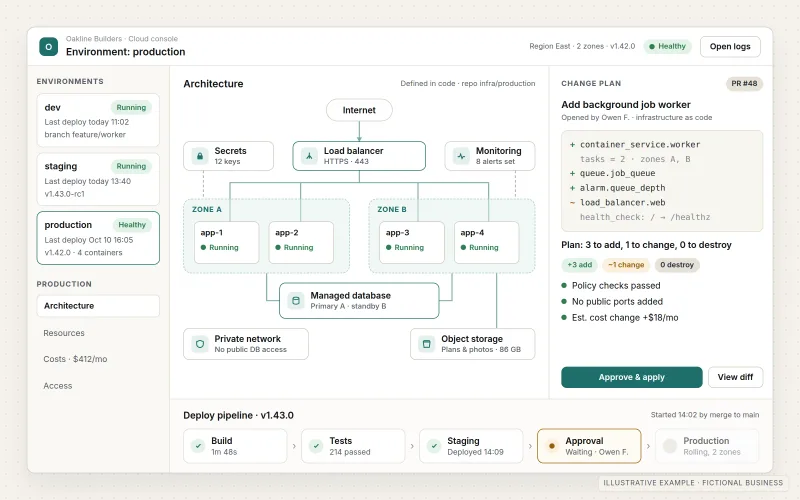Select the Secrets node
Screen dimensions: 800x500
[x=229, y=156]
